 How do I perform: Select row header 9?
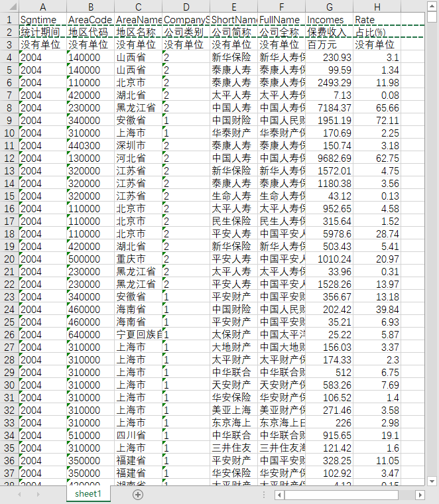point(9,120)
